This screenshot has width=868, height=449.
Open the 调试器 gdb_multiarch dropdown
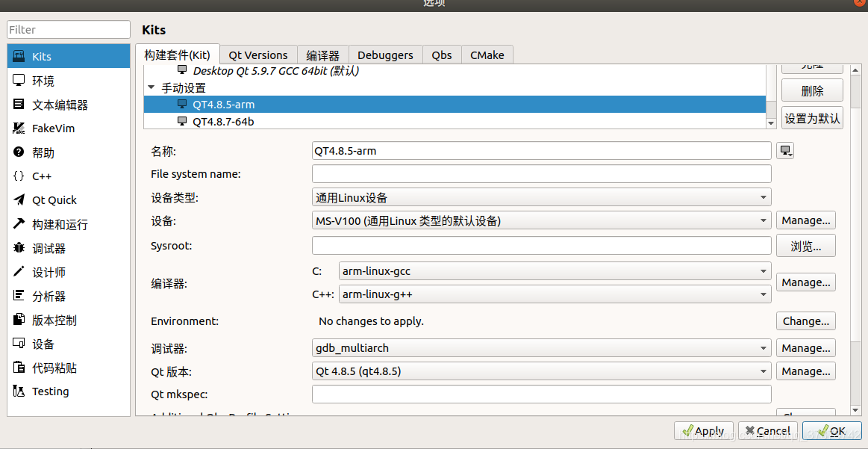click(541, 348)
